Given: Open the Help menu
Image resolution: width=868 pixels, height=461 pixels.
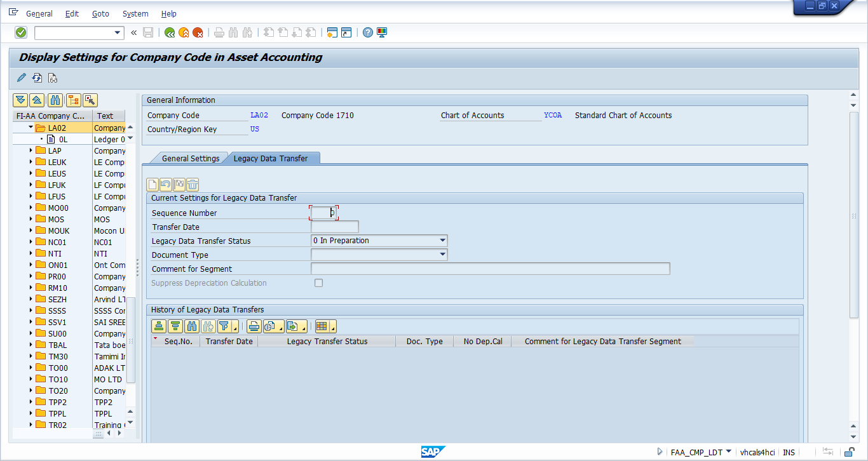Looking at the screenshot, I should [x=169, y=13].
